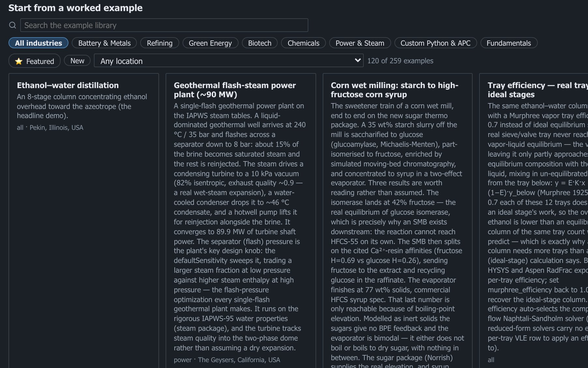Open Corn wet milling example card
This screenshot has width=588, height=368.
pyautogui.click(x=398, y=221)
